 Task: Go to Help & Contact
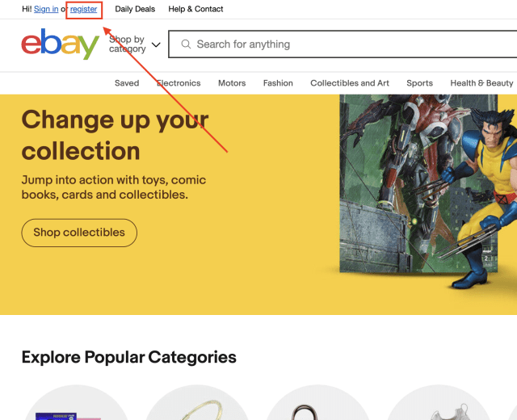tap(195, 9)
